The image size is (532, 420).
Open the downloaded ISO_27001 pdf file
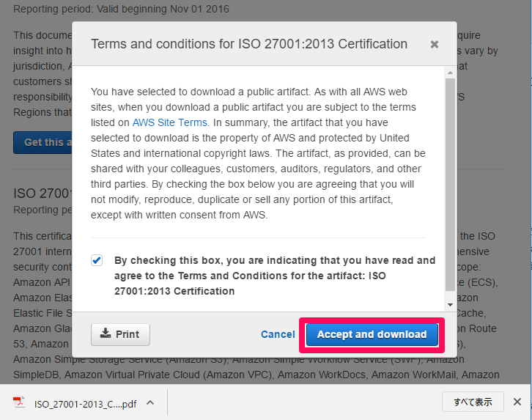[85, 404]
